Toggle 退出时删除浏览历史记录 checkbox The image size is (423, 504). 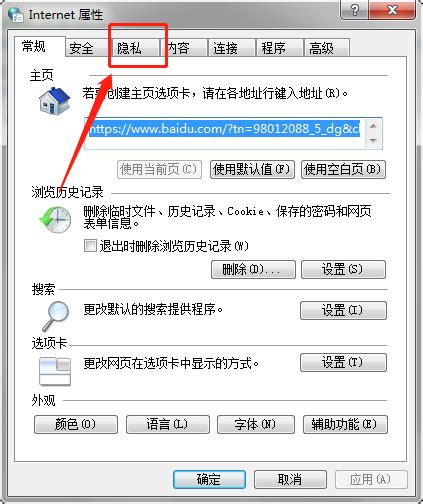click(90, 246)
